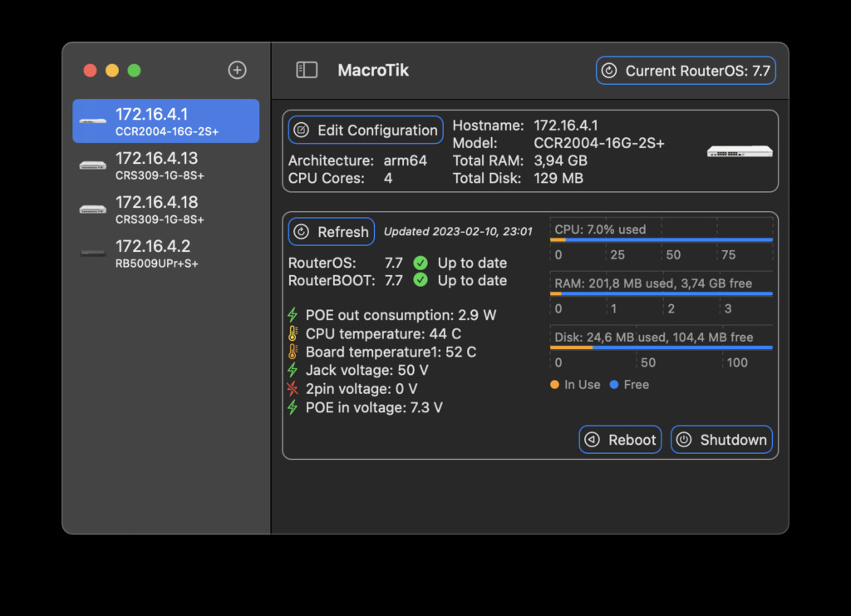Image resolution: width=851 pixels, height=616 pixels.
Task: Click the CPU temperature thermometer icon
Action: click(293, 333)
